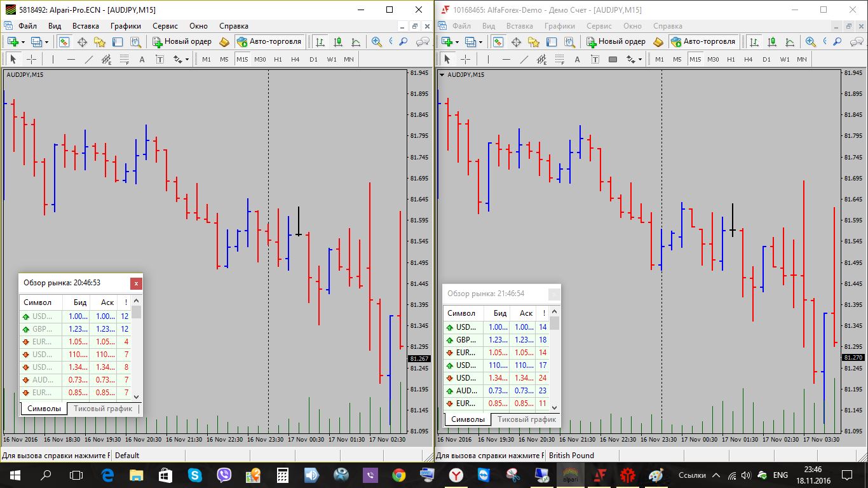Select AUD row in Alpari market watch
868x488 pixels.
(75, 380)
